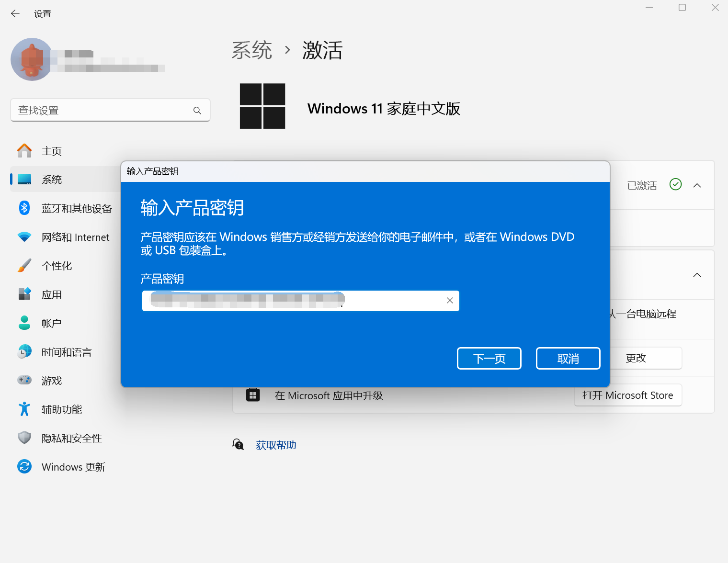The image size is (728, 563).
Task: Open the 时间和语言 clock globe icon
Action: click(24, 352)
